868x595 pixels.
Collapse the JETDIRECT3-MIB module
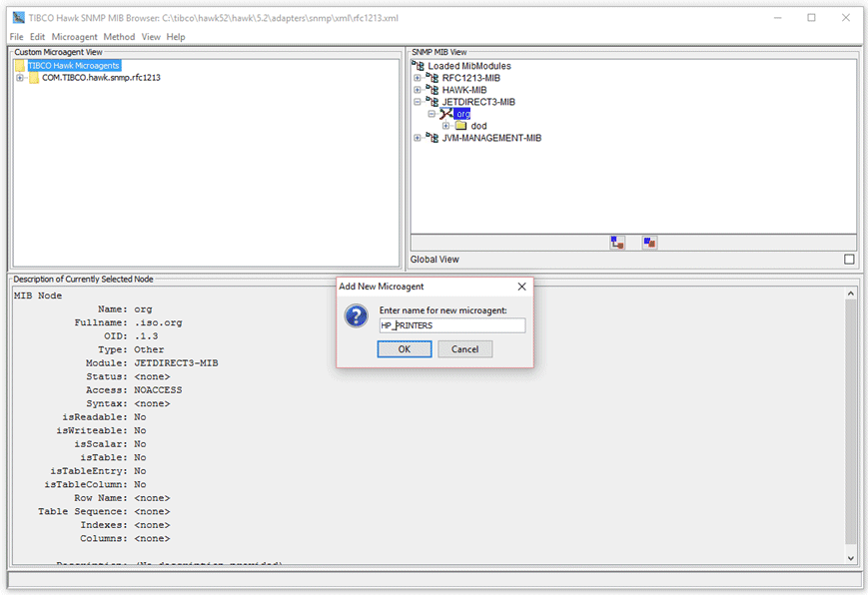tap(418, 102)
